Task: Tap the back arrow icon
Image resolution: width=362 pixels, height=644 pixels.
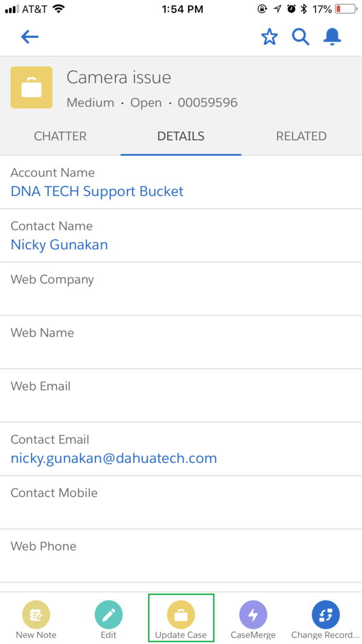Action: [x=30, y=37]
